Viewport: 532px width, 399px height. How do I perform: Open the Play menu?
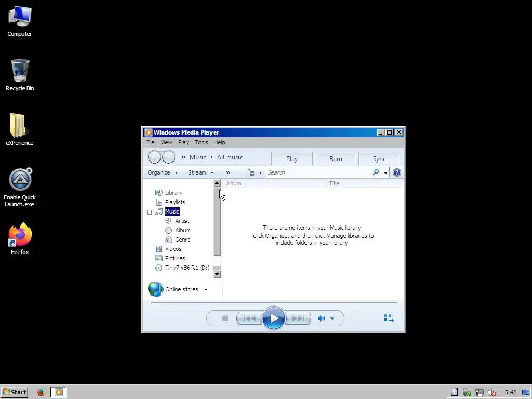pos(183,142)
